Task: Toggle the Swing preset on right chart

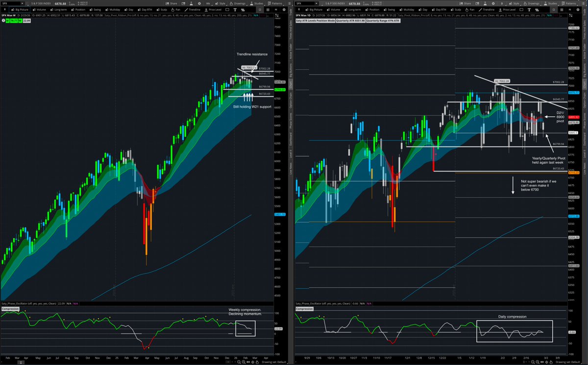Action: [390, 10]
